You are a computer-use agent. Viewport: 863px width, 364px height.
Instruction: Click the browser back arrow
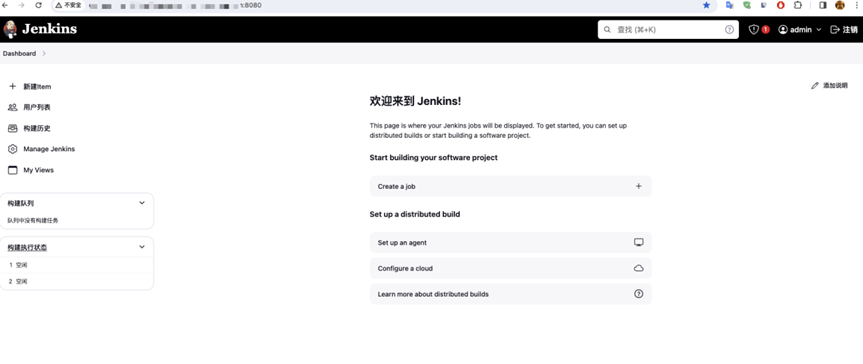tap(6, 5)
